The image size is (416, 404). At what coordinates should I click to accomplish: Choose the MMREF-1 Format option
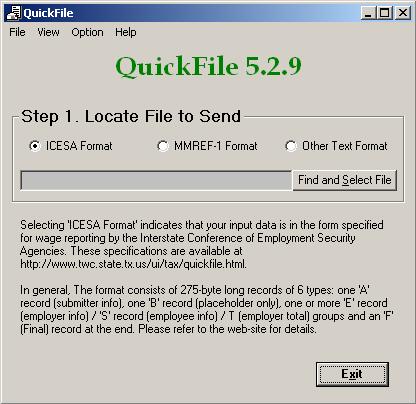click(163, 146)
